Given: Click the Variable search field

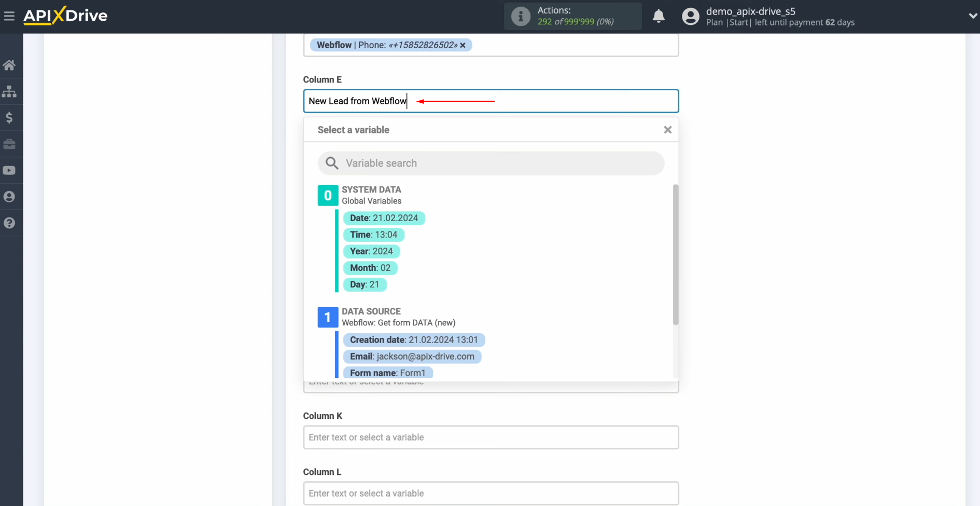Looking at the screenshot, I should pos(491,163).
